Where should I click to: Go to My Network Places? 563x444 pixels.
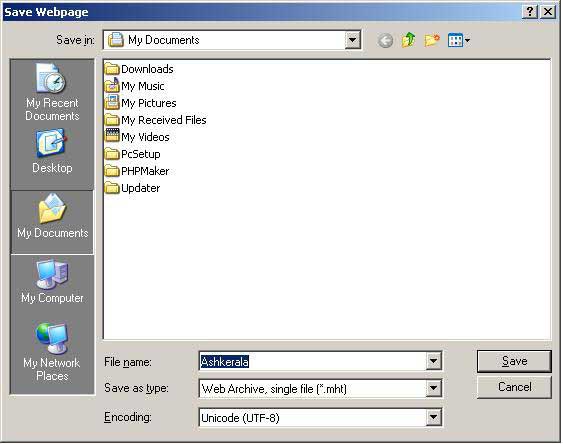tap(52, 352)
